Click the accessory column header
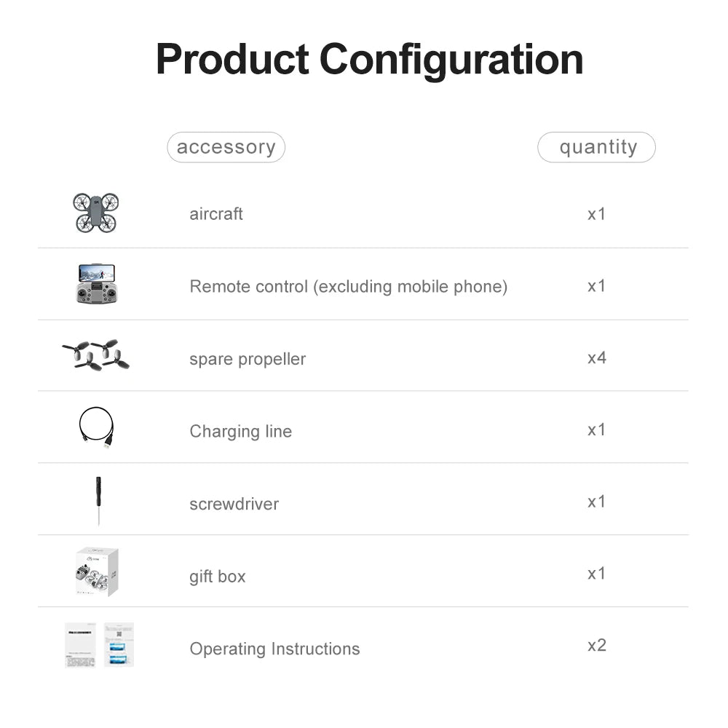The image size is (728, 728). tap(226, 147)
